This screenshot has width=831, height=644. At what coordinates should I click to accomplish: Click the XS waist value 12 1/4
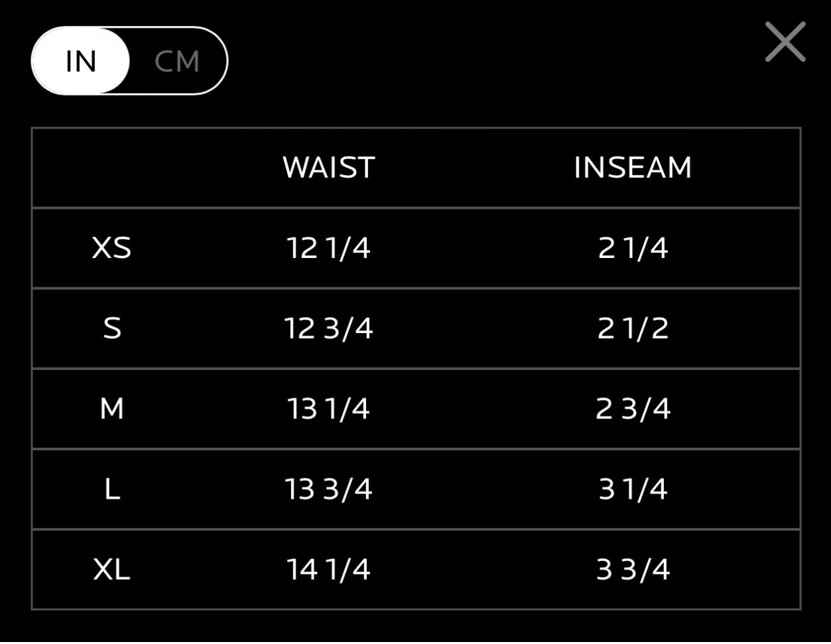click(328, 248)
